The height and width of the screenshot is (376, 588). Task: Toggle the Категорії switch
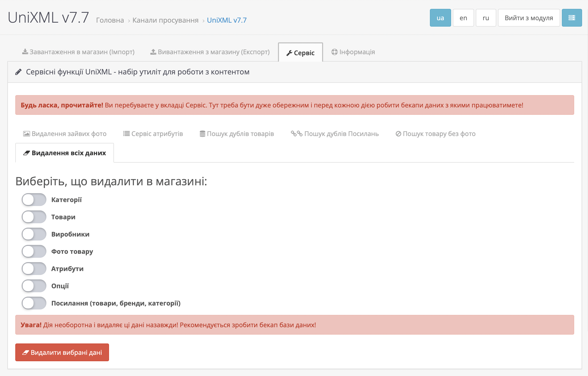(x=34, y=200)
